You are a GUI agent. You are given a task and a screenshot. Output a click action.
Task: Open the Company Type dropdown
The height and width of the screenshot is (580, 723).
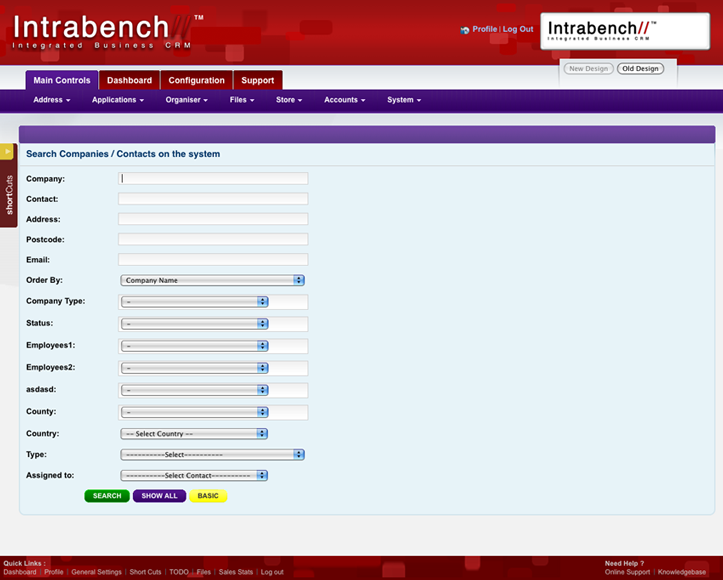coord(195,302)
